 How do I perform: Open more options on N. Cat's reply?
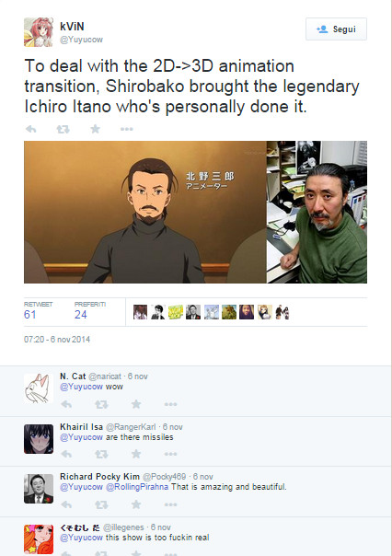pyautogui.click(x=170, y=404)
